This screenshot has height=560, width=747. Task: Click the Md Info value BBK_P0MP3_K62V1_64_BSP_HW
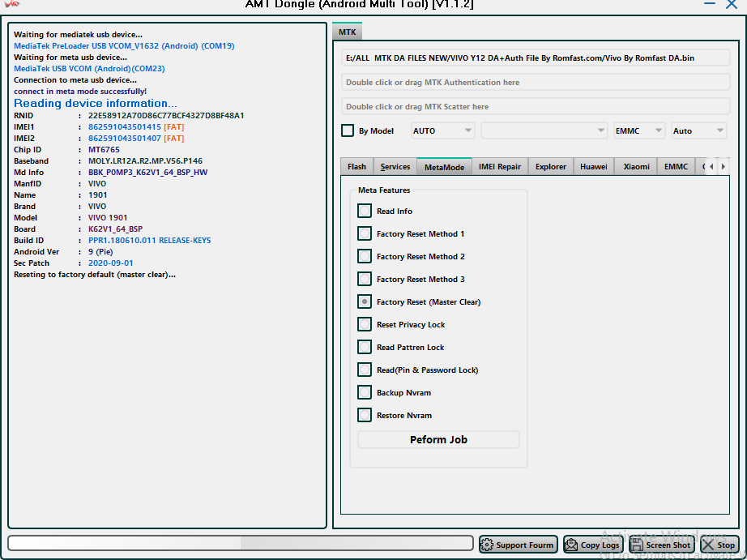click(x=147, y=172)
